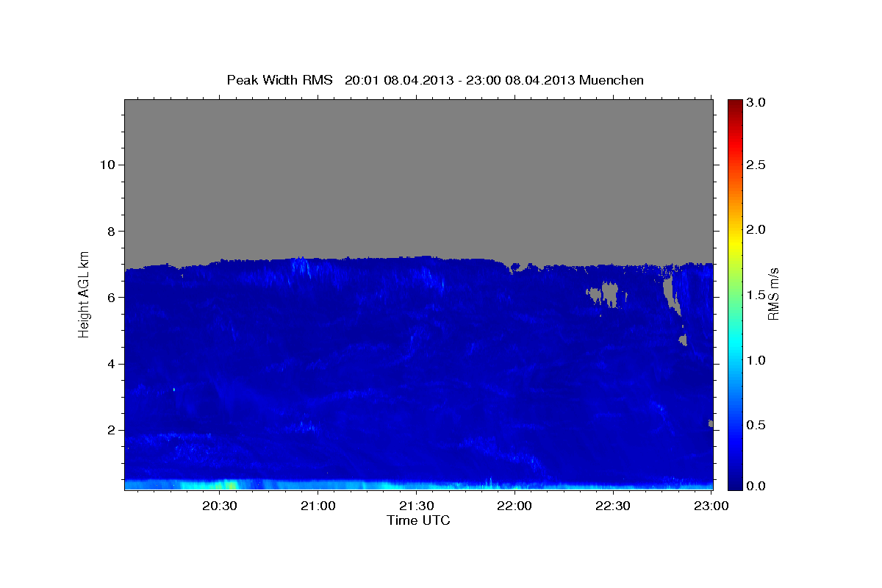This screenshot has width=882, height=588.
Task: Click the colorbar value 2.5
Action: (x=756, y=165)
